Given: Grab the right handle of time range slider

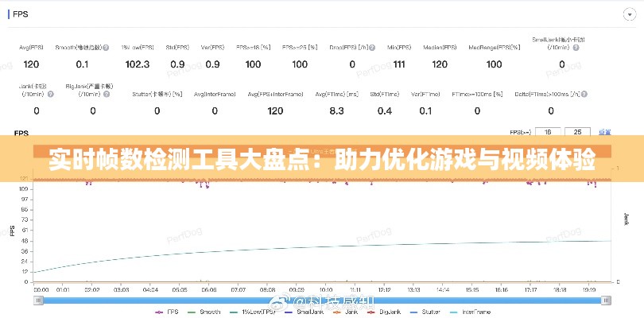Looking at the screenshot, I should [x=606, y=301].
